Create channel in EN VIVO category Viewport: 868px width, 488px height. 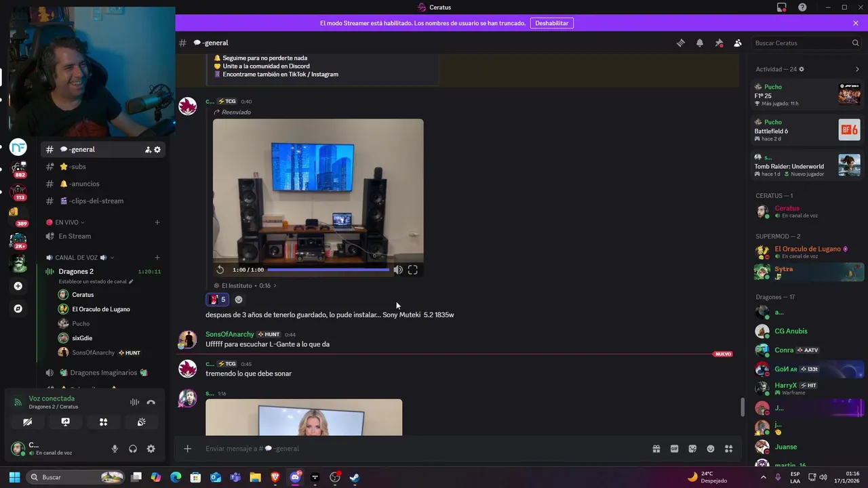tap(157, 222)
